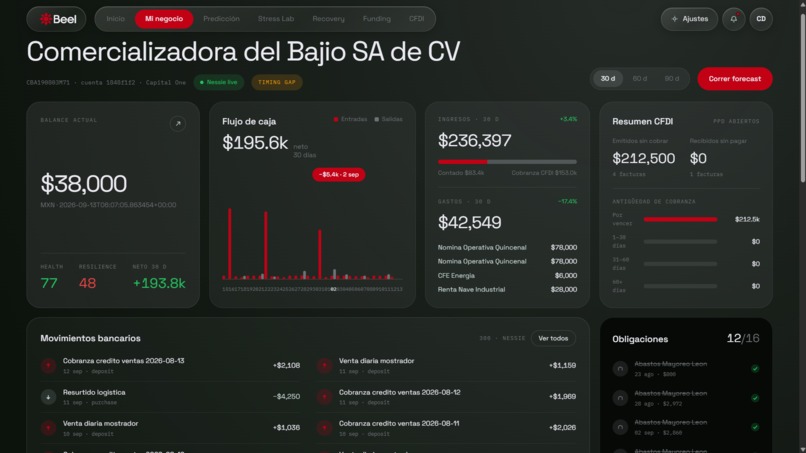The height and width of the screenshot is (453, 806).
Task: Click the PPD ABIERTOS label in Resumen CFDI
Action: click(x=736, y=122)
